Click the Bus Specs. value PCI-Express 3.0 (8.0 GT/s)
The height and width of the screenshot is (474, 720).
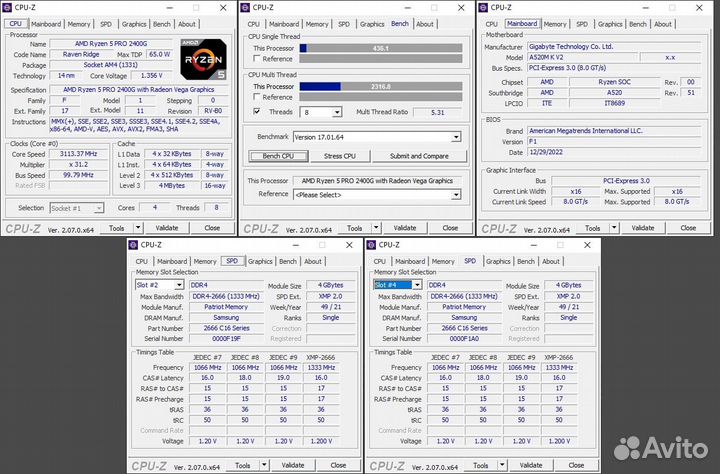pos(613,68)
